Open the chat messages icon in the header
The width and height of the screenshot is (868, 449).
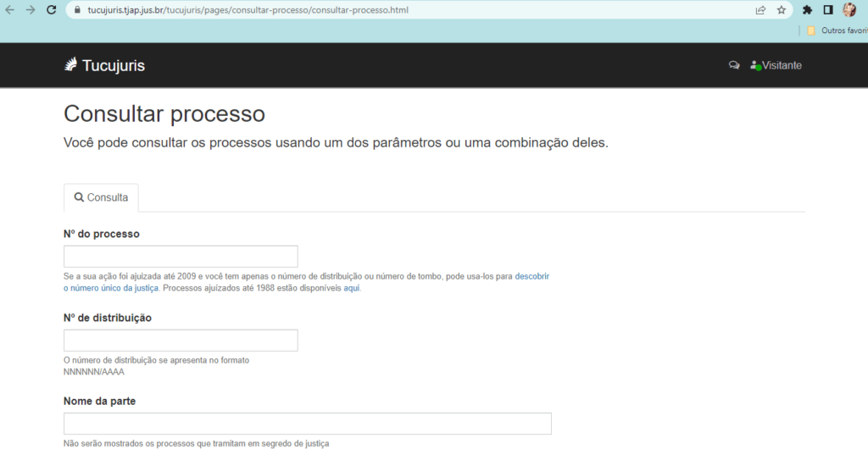click(x=734, y=65)
